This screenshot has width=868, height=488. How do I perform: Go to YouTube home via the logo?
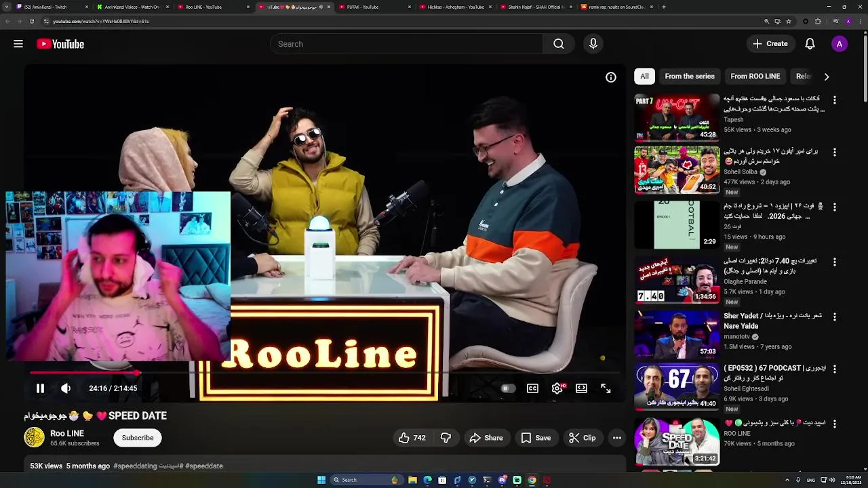click(60, 44)
